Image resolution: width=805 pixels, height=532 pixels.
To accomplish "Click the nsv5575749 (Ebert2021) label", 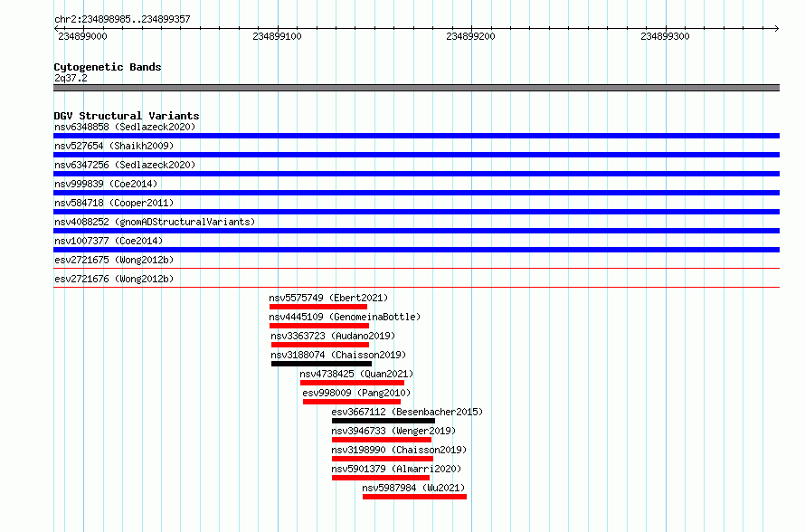I will (328, 298).
